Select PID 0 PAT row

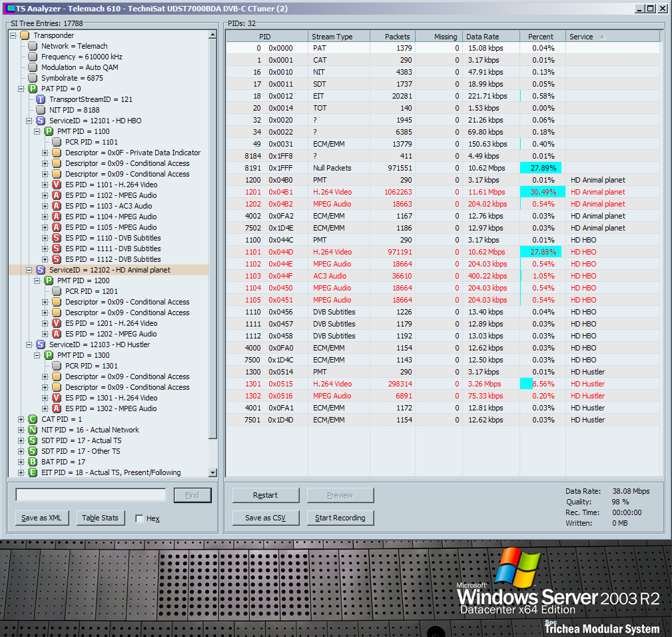[443, 48]
